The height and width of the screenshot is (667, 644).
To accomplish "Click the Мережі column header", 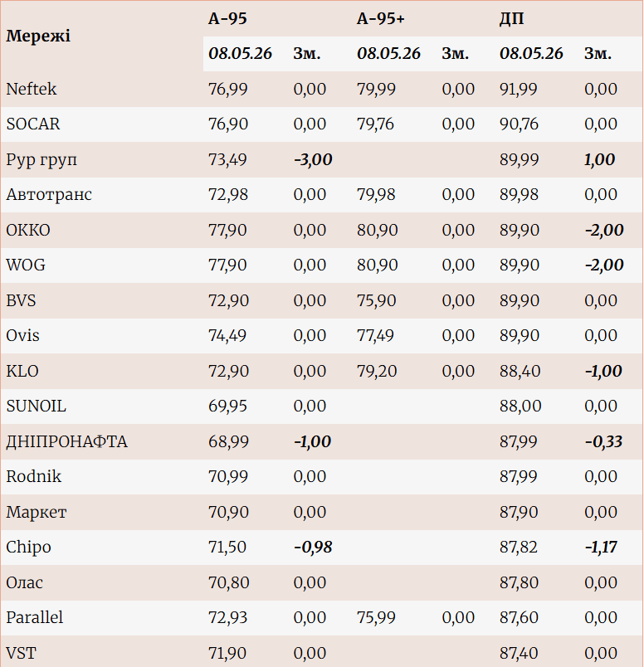I will tap(38, 36).
